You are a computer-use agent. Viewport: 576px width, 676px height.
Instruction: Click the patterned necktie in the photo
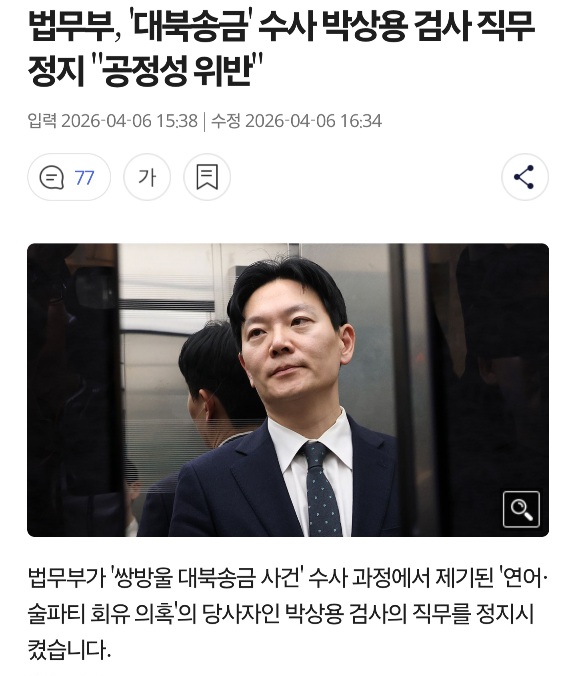[x=321, y=489]
